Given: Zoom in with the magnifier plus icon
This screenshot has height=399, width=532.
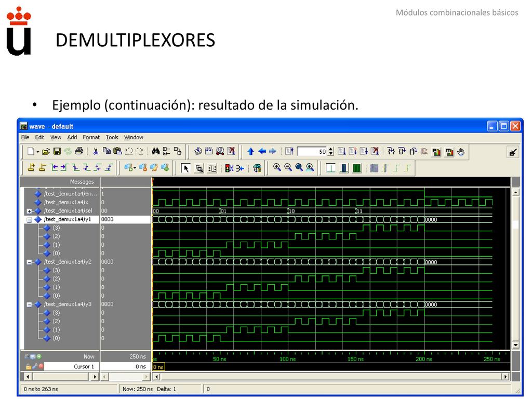Looking at the screenshot, I should [x=277, y=167].
